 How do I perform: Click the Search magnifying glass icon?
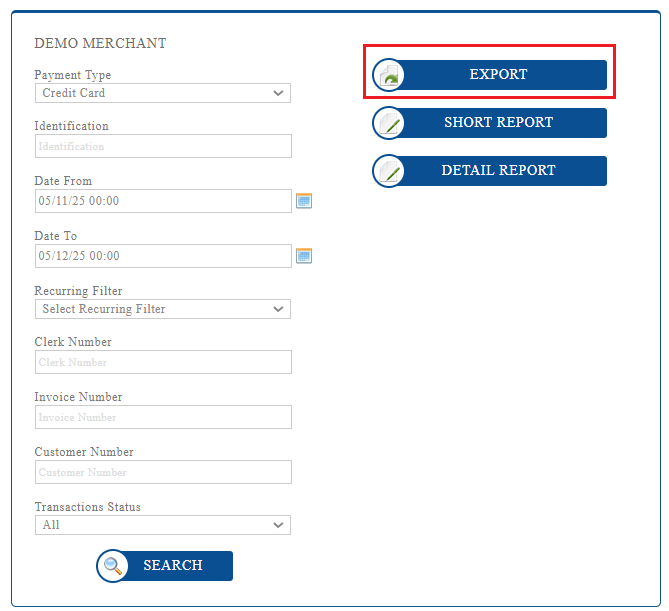pos(112,566)
